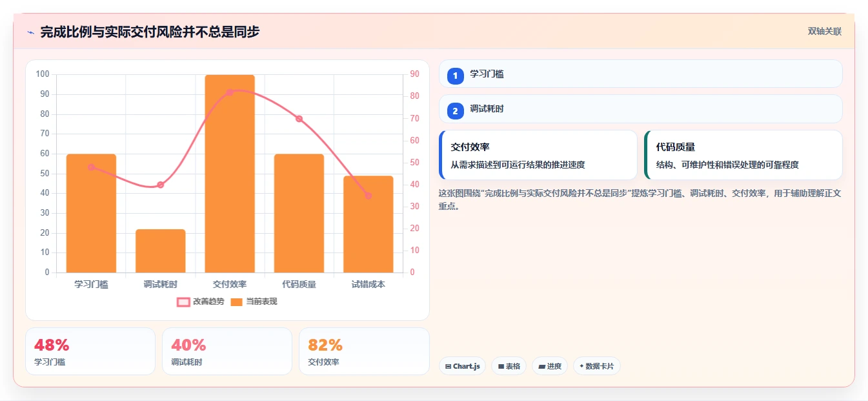Click the 双轴关联 label in the header
Viewport: 868px width, 401px height.
pos(824,32)
